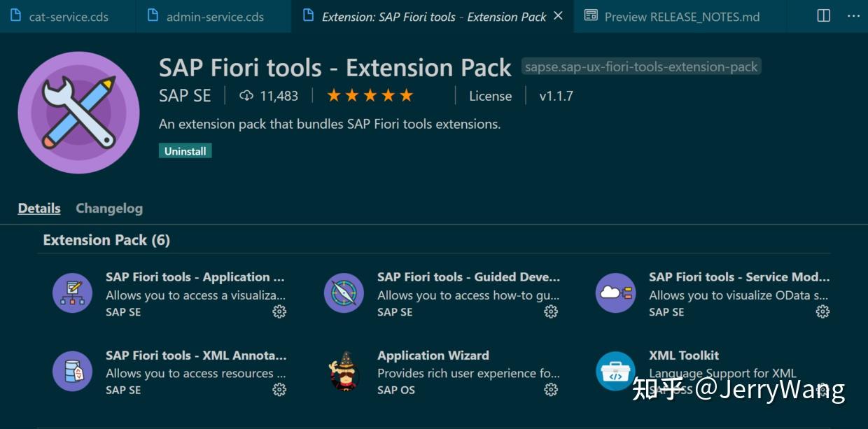Viewport: 868px width, 429px height.
Task: Open manage gear for XML Annotation extension
Action: tap(279, 390)
